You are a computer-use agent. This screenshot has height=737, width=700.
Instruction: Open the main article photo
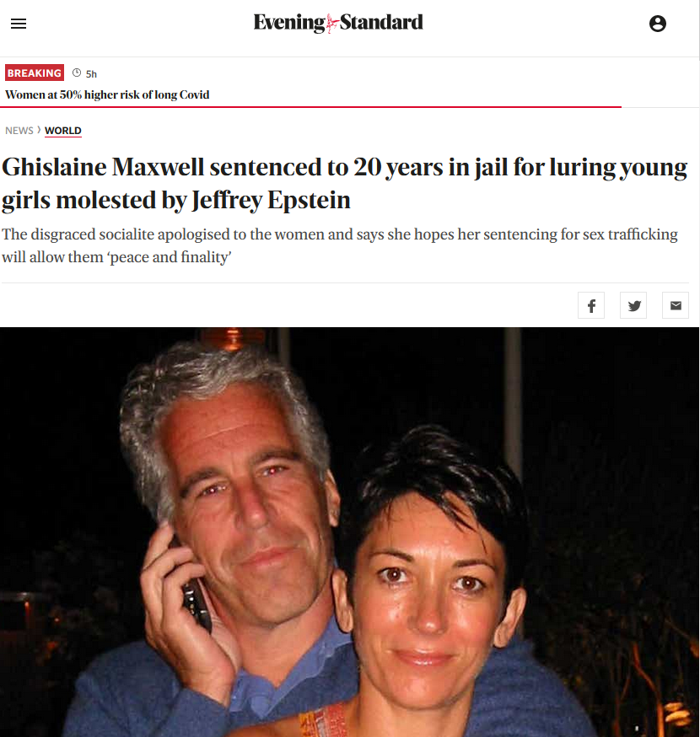(x=349, y=532)
